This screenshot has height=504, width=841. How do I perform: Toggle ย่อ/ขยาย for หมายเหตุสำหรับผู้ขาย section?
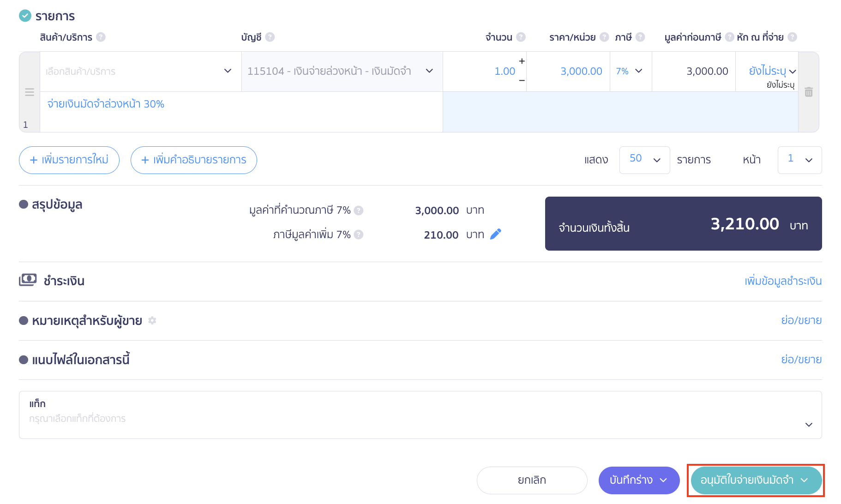pyautogui.click(x=801, y=320)
